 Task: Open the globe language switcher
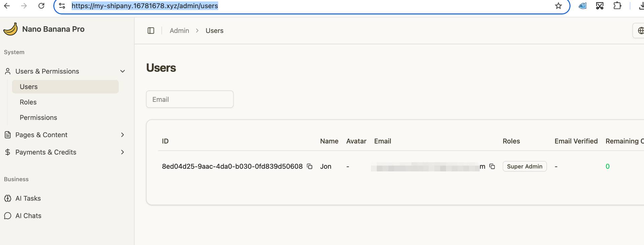tap(640, 31)
